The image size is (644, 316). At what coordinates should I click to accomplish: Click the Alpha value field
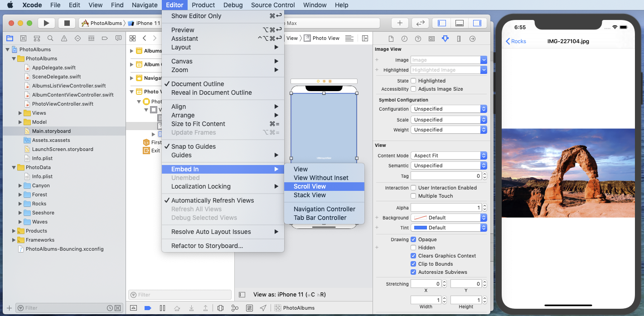445,208
